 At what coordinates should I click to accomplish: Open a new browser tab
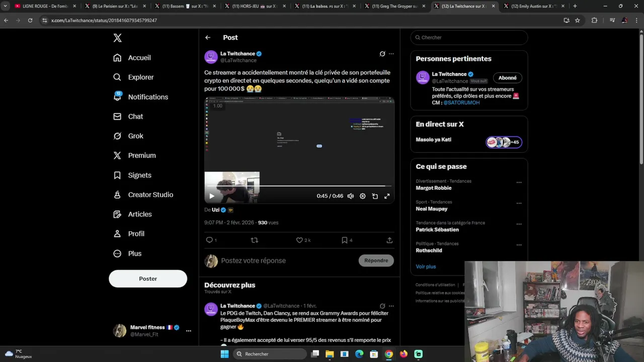575,6
